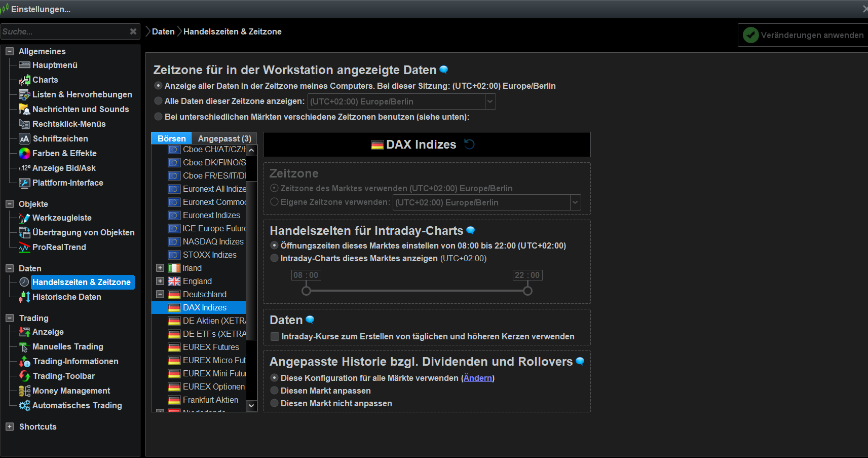Click Daten breadcrumb
Image resolution: width=868 pixels, height=458 pixels.
click(x=163, y=31)
